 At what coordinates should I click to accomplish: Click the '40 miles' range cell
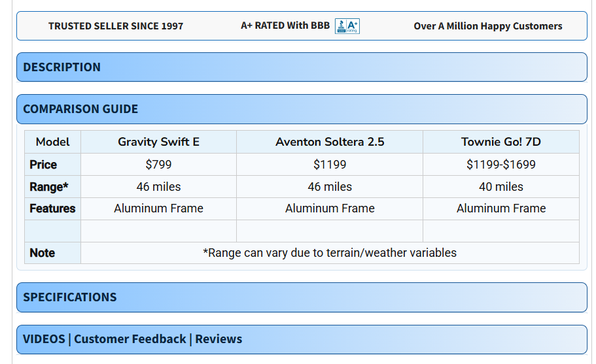[501, 187]
